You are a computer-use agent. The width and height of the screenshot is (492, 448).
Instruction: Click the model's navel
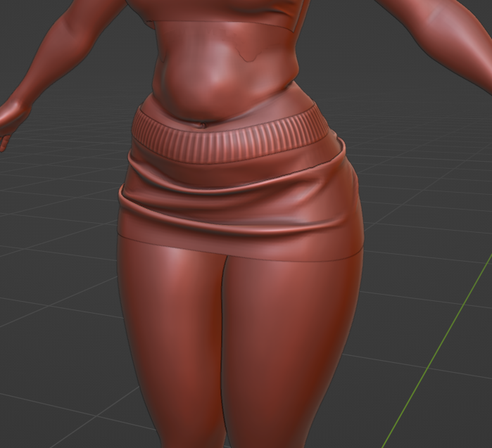(x=203, y=125)
